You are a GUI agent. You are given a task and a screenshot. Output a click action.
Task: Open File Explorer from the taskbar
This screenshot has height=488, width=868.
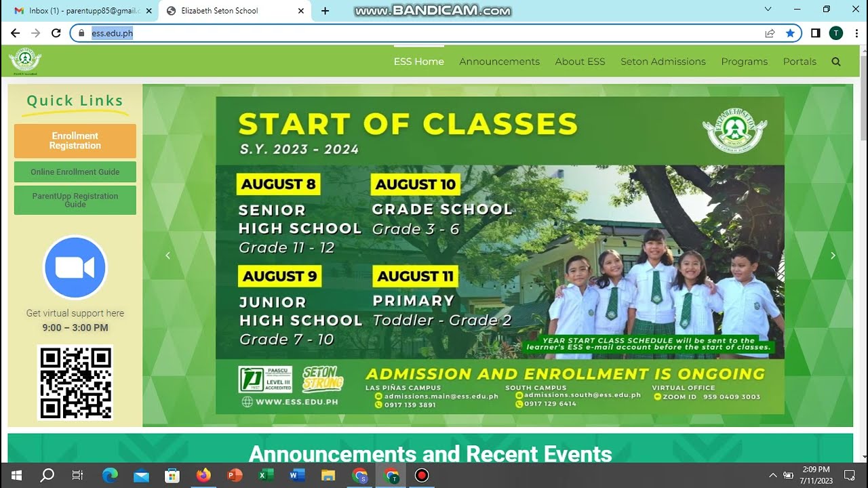[x=328, y=475]
